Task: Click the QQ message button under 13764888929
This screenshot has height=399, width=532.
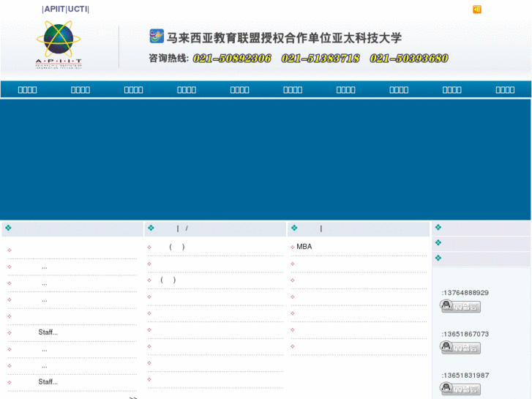Action: click(x=460, y=306)
